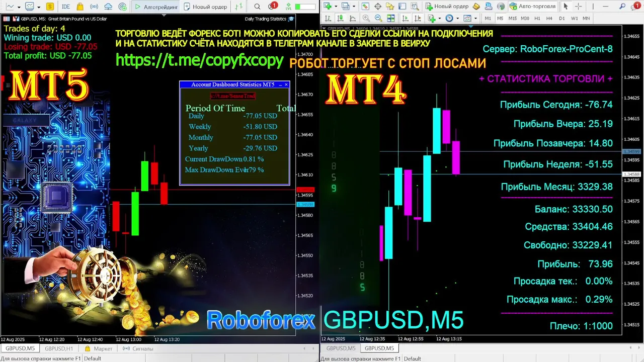The width and height of the screenshot is (644, 362).
Task: Open the Market shopping bag icon in MT5 toolbar
Action: (80, 7)
